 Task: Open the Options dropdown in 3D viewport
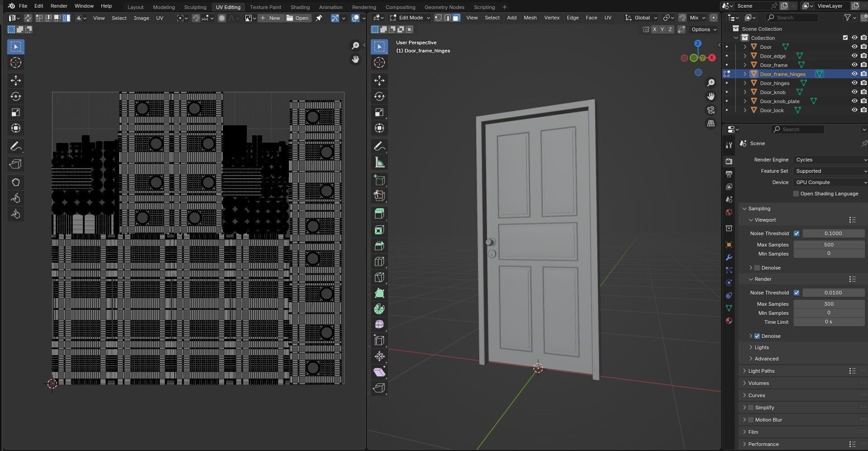click(x=704, y=29)
